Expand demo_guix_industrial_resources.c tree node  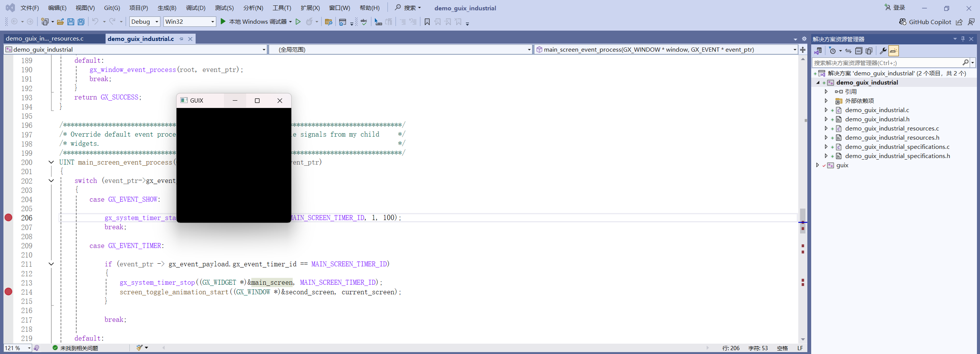click(x=826, y=128)
